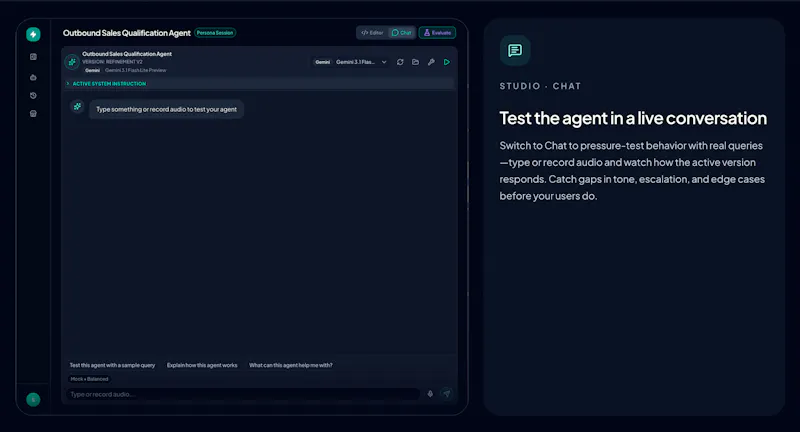Image resolution: width=800 pixels, height=432 pixels.
Task: Open the Gemini 3.1 Flash model dropdown
Action: (x=351, y=62)
